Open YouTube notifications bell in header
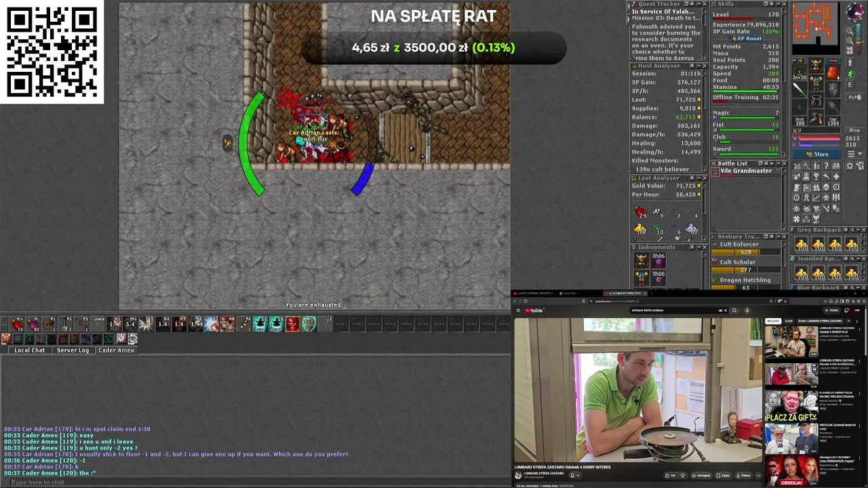 tap(846, 310)
